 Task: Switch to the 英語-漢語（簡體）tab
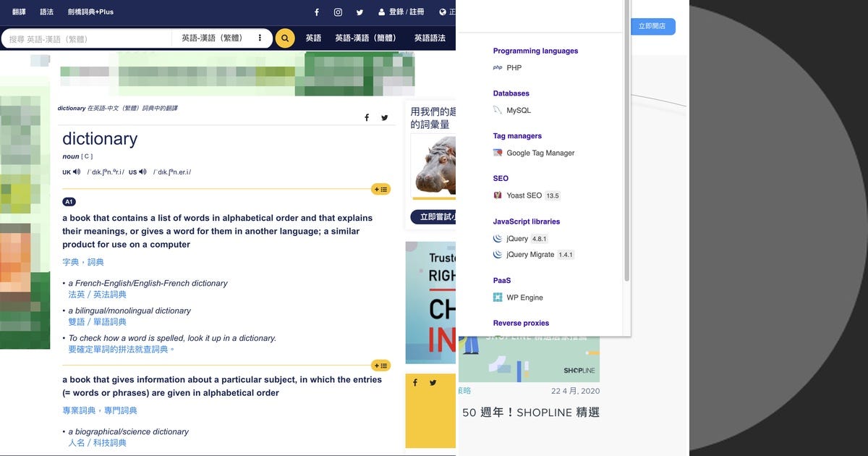[367, 38]
